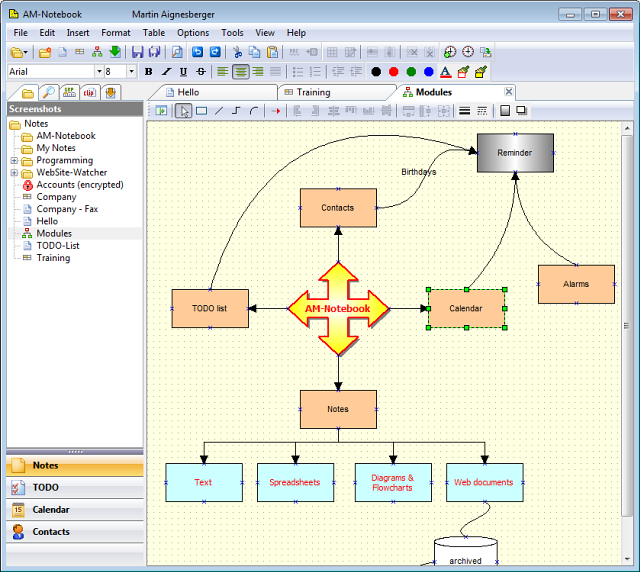
Task: Click the Spreadsheets box in the diagram
Action: coord(295,482)
